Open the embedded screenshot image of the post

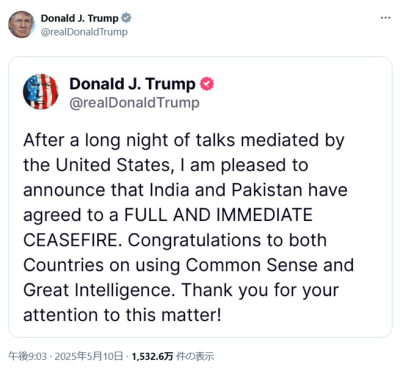pyautogui.click(x=200, y=197)
